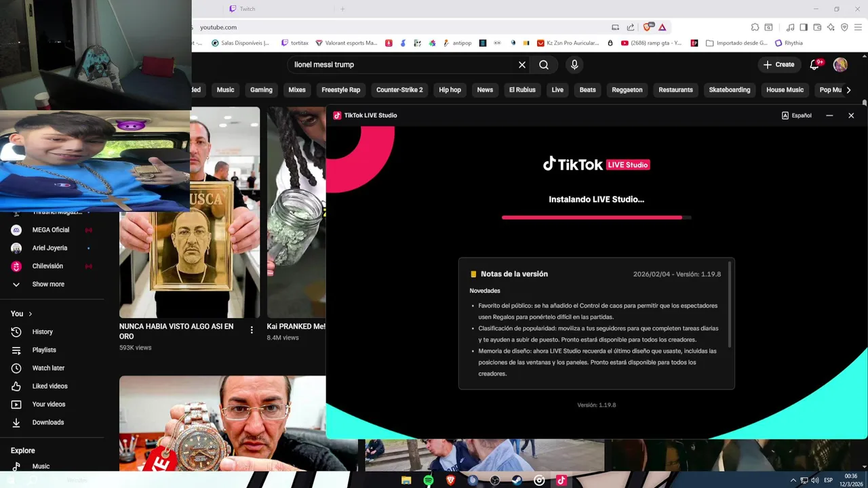Click the Create button on YouTube
The width and height of the screenshot is (868, 488).
(x=778, y=64)
